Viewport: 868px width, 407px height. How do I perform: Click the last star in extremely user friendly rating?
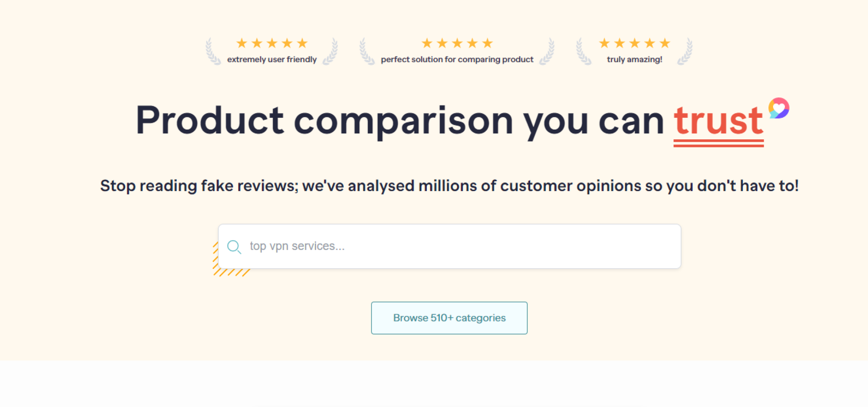303,42
